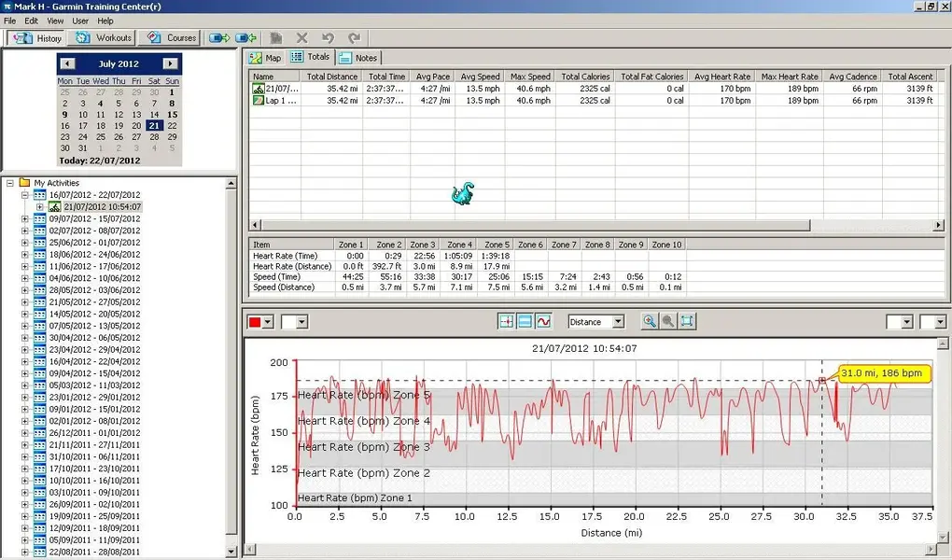
Task: Select July 21 in calendar
Action: pos(154,126)
